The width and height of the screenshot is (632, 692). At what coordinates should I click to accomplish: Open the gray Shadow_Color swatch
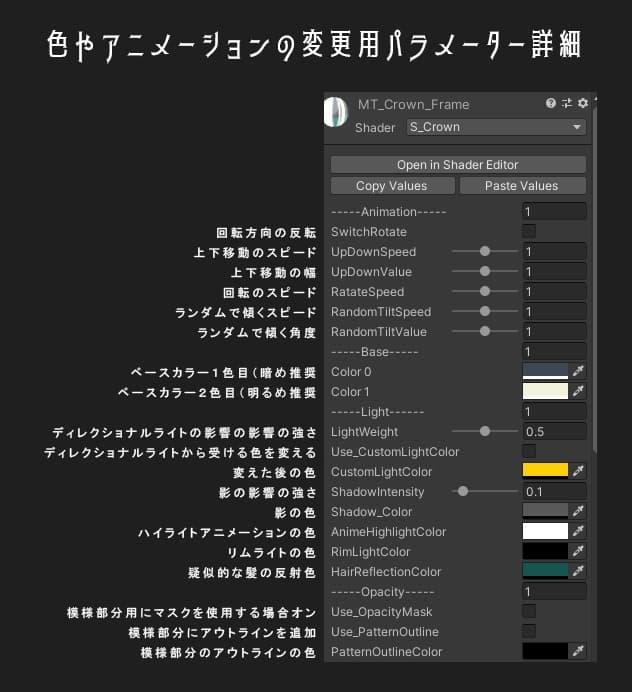tap(545, 511)
